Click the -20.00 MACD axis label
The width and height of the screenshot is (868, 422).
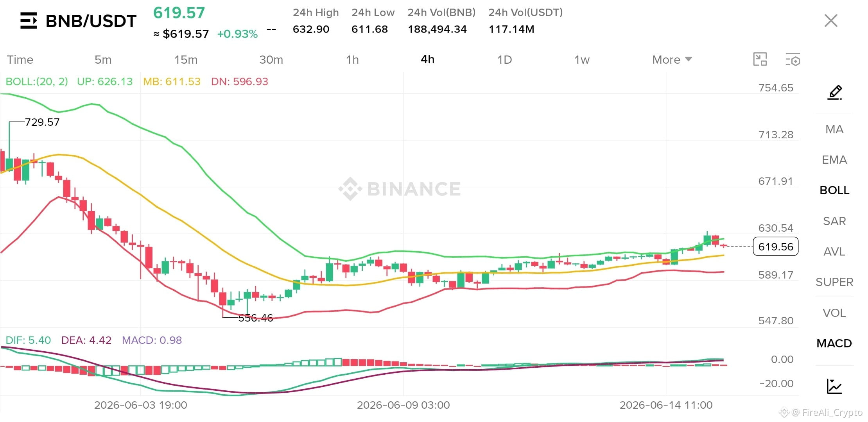point(777,384)
